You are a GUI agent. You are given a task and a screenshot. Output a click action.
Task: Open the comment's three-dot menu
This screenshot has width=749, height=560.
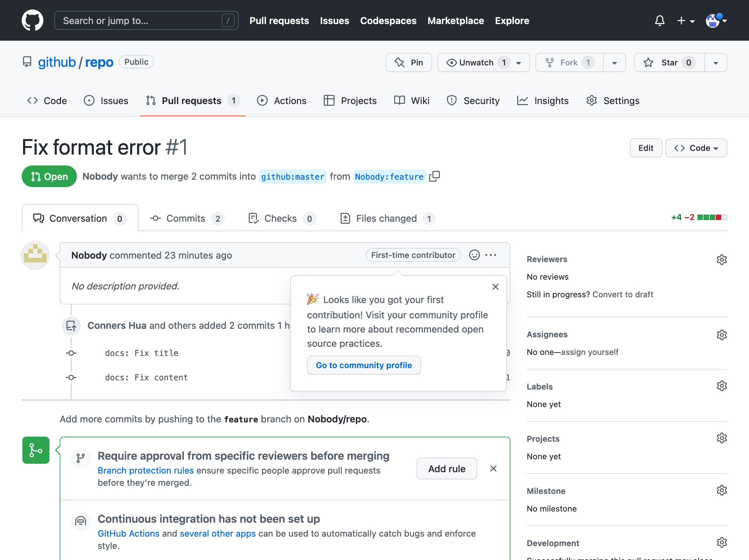[491, 255]
